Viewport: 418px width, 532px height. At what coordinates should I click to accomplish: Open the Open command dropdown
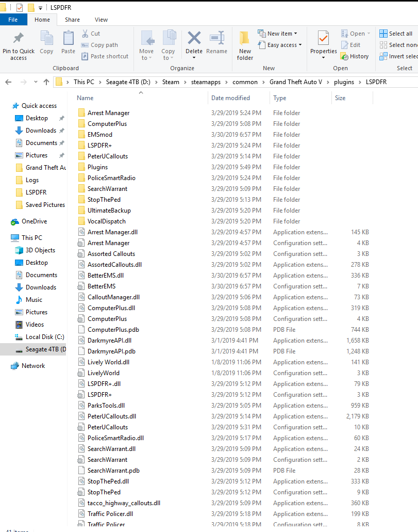(x=369, y=34)
